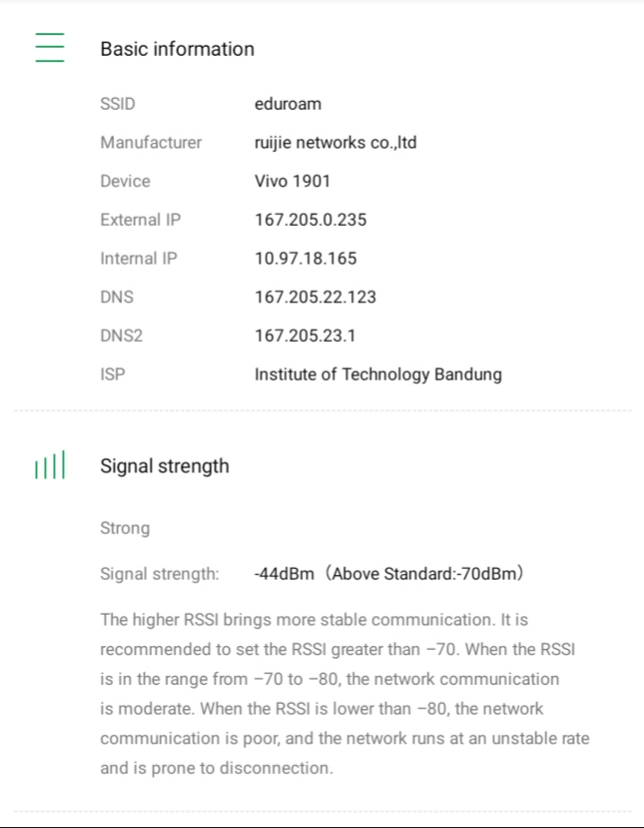Click DNS2 value 167.205.23.1
Image resolution: width=644 pixels, height=828 pixels.
[x=305, y=336]
